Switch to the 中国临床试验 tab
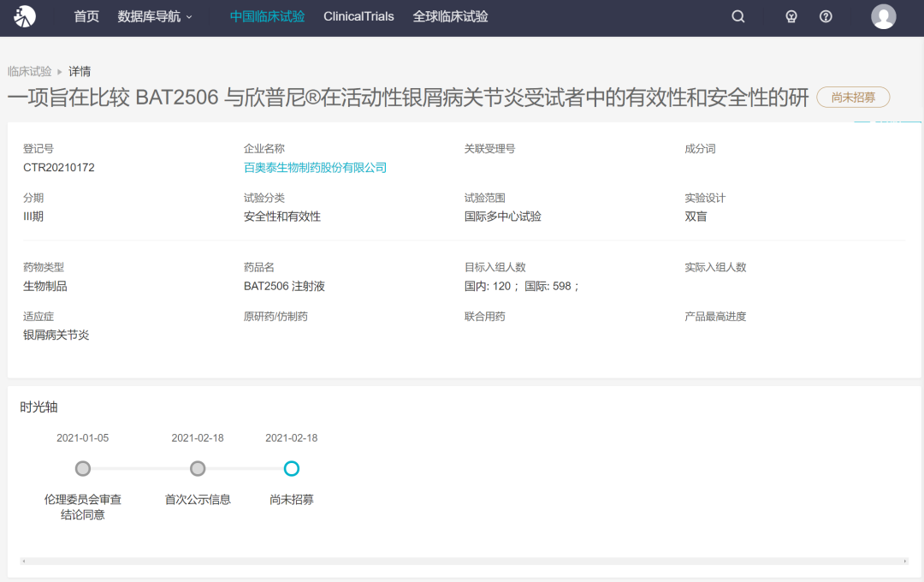Image resolution: width=924 pixels, height=582 pixels. tap(267, 16)
